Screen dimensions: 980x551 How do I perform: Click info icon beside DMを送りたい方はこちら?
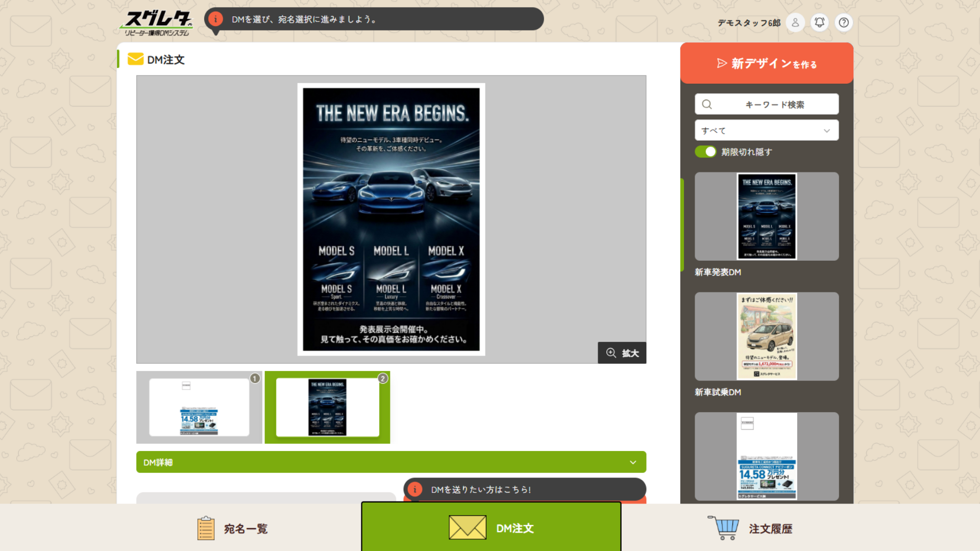click(415, 490)
